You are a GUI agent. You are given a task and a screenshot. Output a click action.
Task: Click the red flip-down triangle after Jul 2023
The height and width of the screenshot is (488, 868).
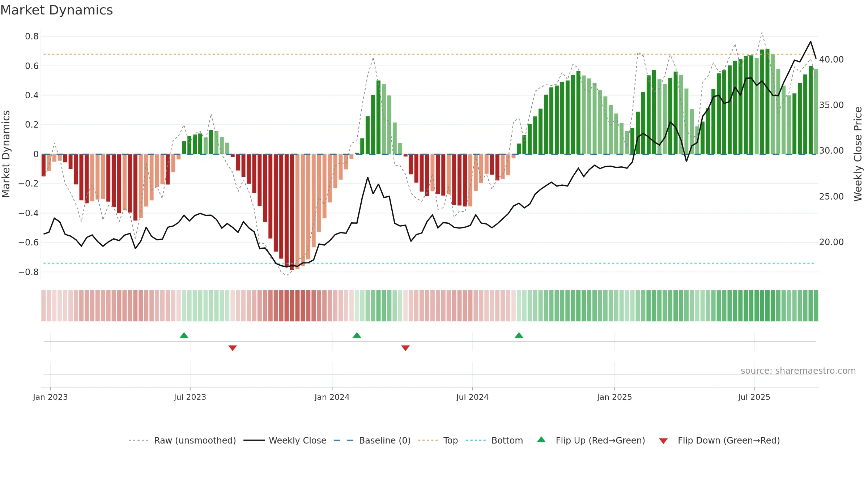pos(233,348)
